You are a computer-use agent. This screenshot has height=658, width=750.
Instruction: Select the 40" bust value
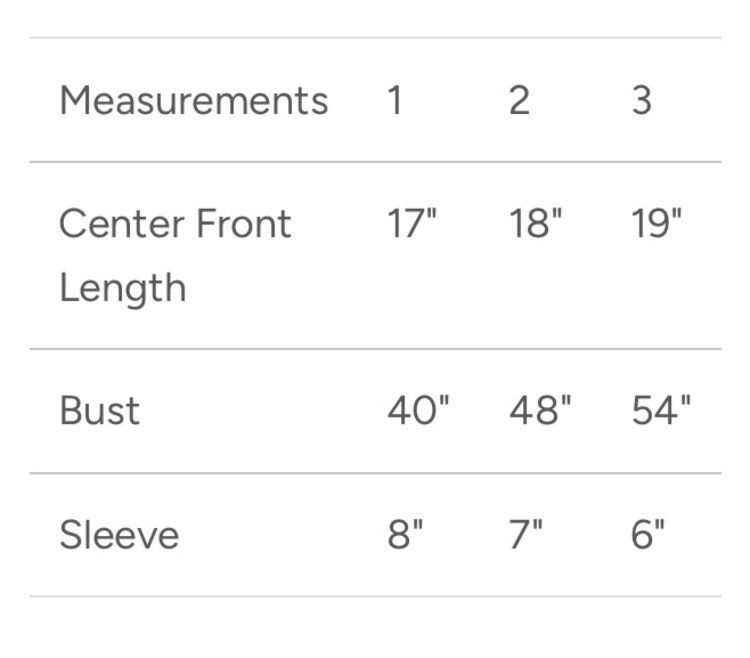pyautogui.click(x=418, y=411)
